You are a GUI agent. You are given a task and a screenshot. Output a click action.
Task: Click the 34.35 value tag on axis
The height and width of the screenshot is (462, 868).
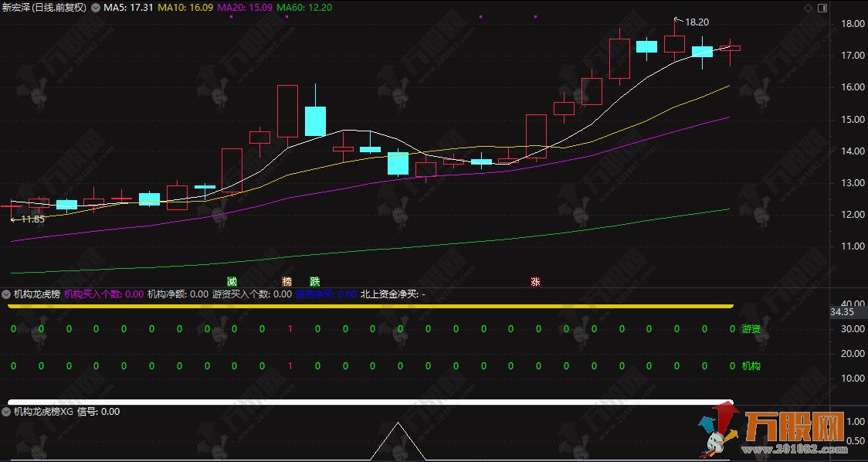click(841, 312)
